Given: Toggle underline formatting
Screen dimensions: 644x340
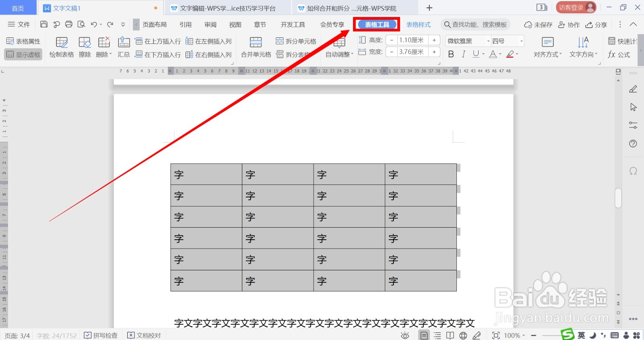Looking at the screenshot, I should pyautogui.click(x=476, y=54).
